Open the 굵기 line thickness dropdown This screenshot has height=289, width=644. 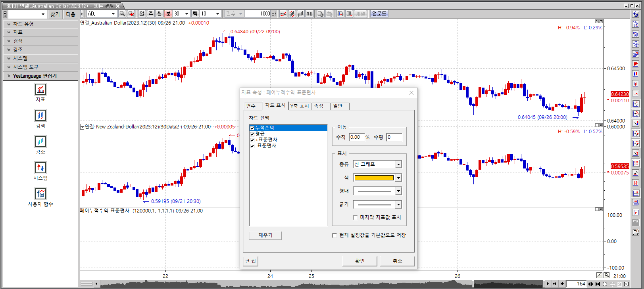[x=398, y=205]
